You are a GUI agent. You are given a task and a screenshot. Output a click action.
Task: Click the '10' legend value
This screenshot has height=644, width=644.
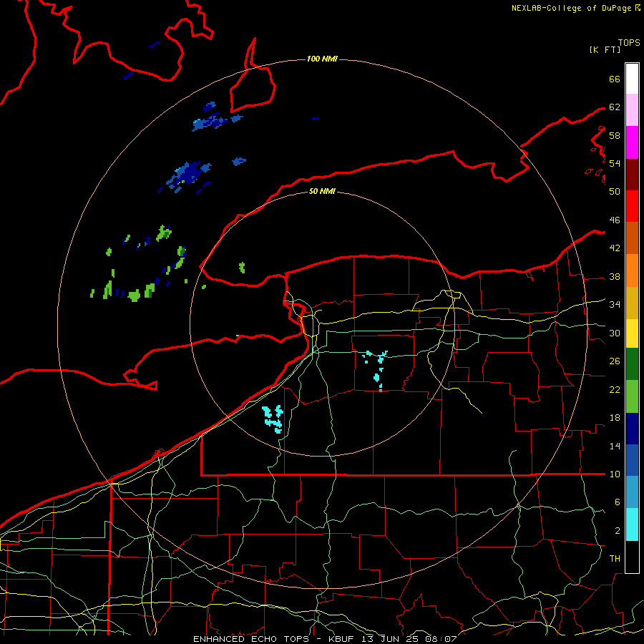pyautogui.click(x=615, y=474)
